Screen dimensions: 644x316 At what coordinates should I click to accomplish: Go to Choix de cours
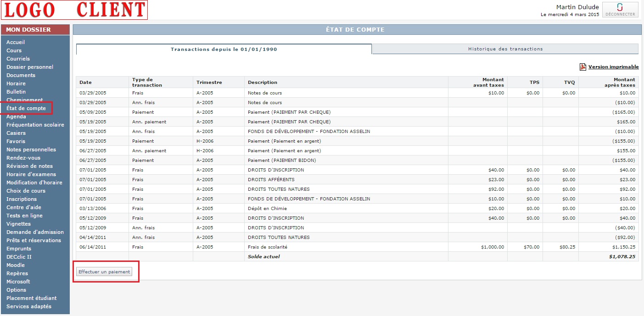click(26, 191)
